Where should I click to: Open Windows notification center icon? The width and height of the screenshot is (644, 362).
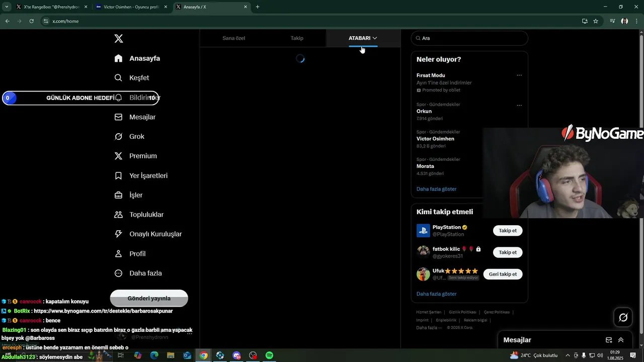point(633,355)
